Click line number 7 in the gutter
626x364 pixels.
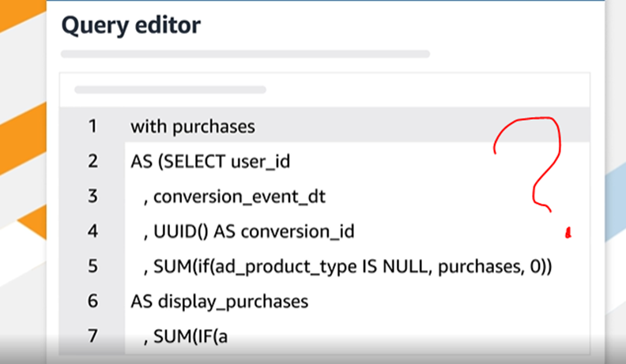click(92, 336)
